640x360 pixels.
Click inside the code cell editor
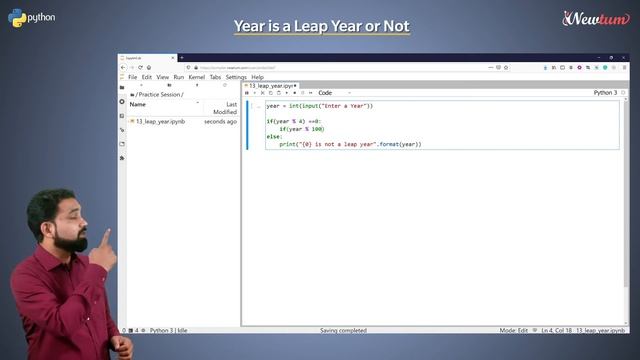[x=442, y=125]
